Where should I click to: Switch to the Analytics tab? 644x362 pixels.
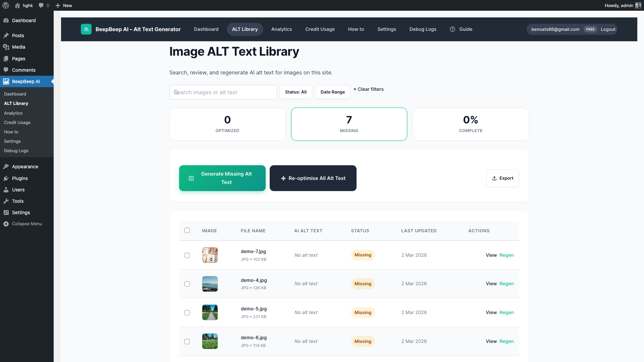pos(281,29)
